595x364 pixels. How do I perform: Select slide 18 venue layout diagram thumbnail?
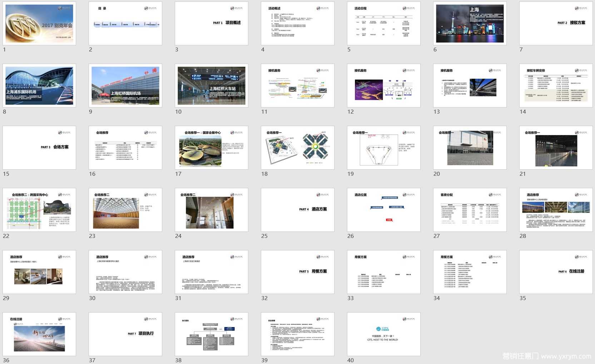point(298,148)
